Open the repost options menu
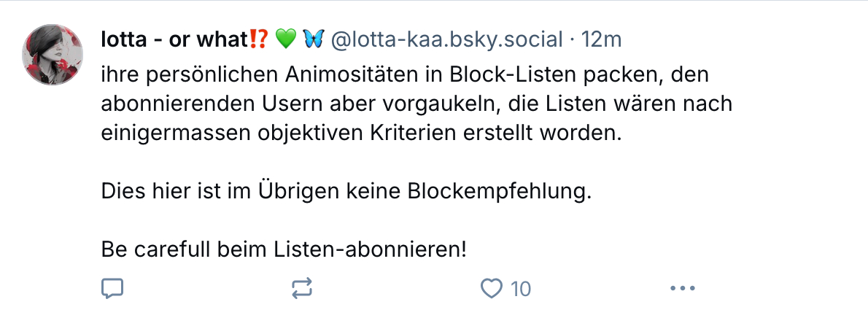 click(x=301, y=289)
